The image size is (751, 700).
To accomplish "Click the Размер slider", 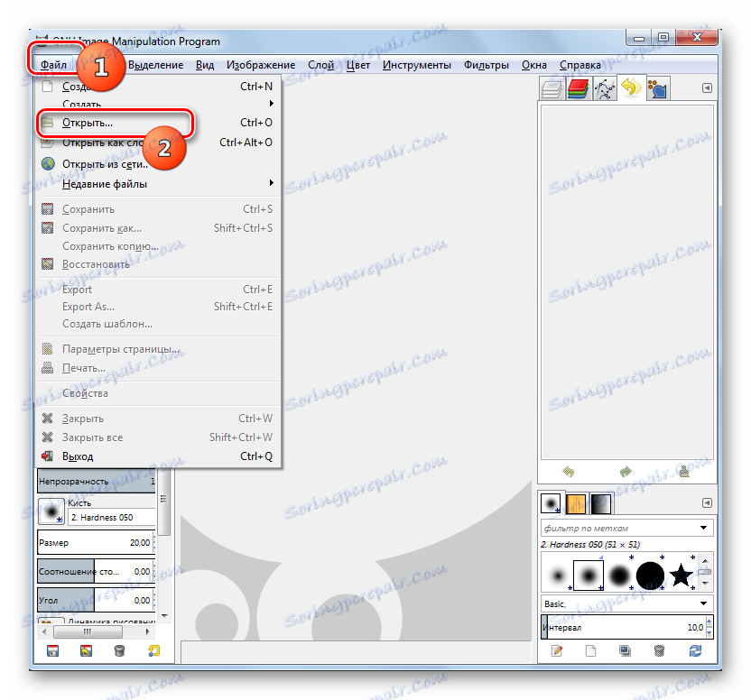I will click(90, 542).
